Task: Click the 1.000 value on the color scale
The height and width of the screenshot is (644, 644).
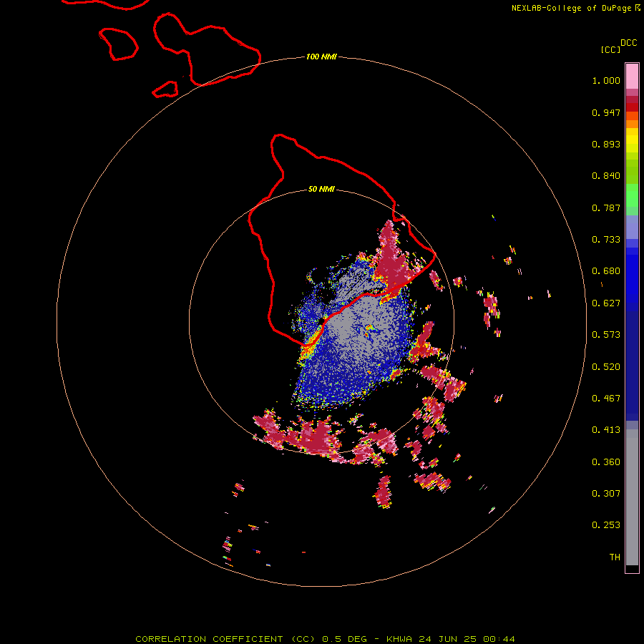Action: coord(606,80)
